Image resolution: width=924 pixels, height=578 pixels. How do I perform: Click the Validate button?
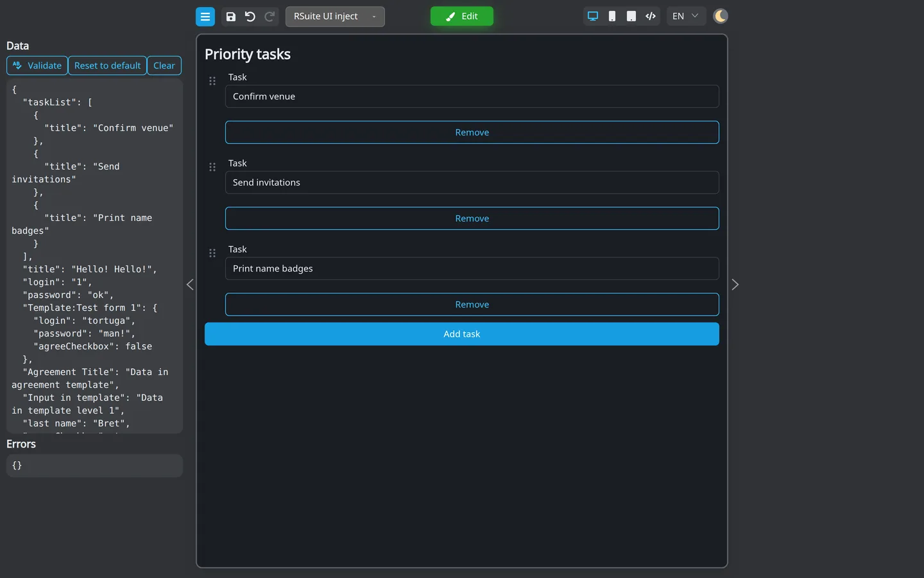pos(37,66)
